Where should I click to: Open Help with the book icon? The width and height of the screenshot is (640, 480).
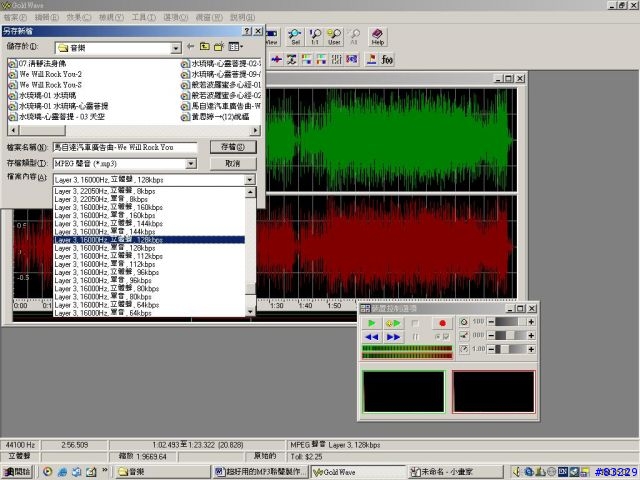tap(378, 37)
